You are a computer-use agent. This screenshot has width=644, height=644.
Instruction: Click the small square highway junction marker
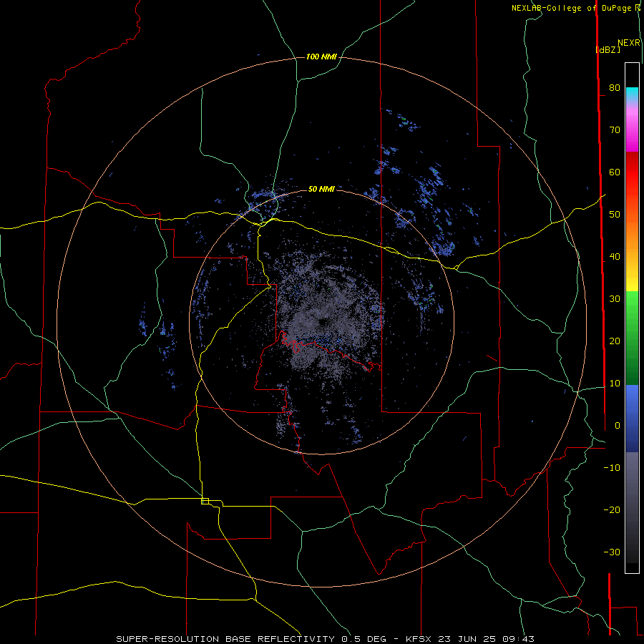tap(205, 501)
